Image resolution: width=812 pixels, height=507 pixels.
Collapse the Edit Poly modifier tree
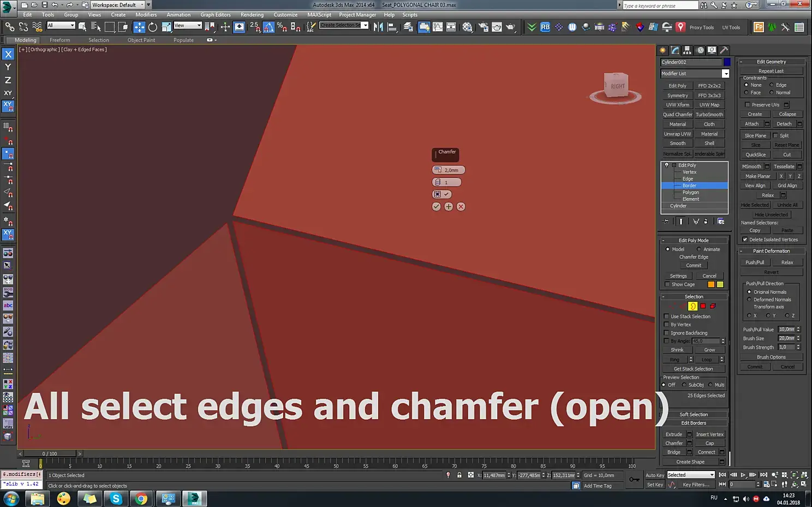(674, 165)
